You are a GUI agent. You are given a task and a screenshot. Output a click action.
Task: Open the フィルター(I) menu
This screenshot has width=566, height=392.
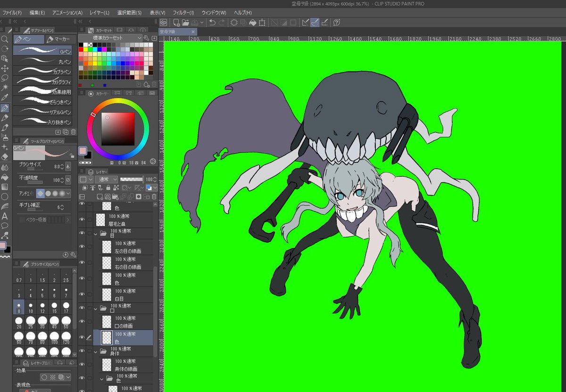pos(183,13)
